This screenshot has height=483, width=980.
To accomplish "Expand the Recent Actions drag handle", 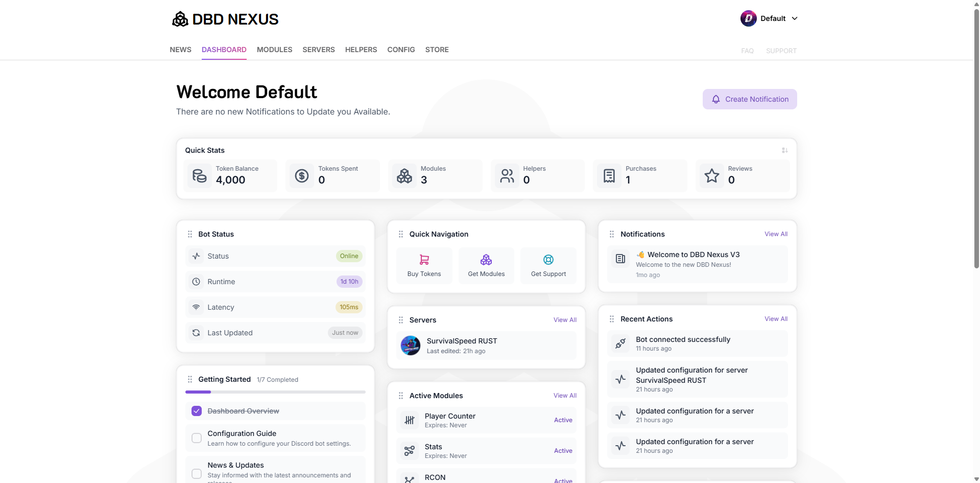I will coord(612,318).
